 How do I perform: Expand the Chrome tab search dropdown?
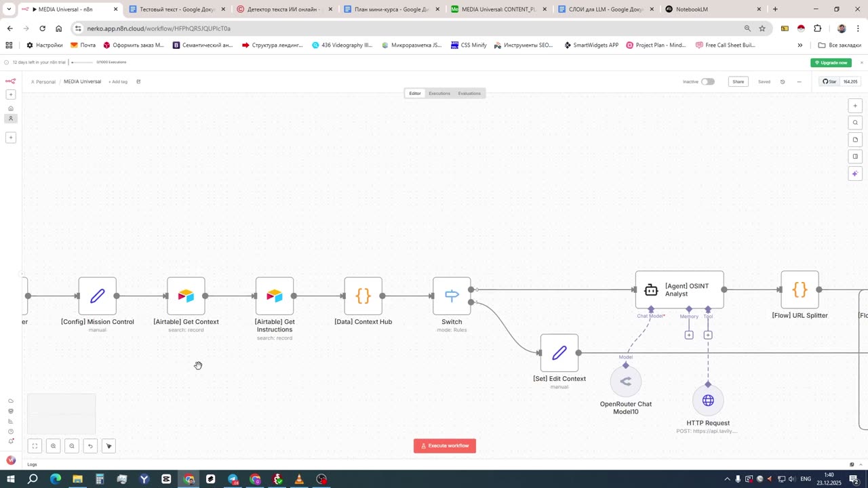pyautogui.click(x=9, y=9)
